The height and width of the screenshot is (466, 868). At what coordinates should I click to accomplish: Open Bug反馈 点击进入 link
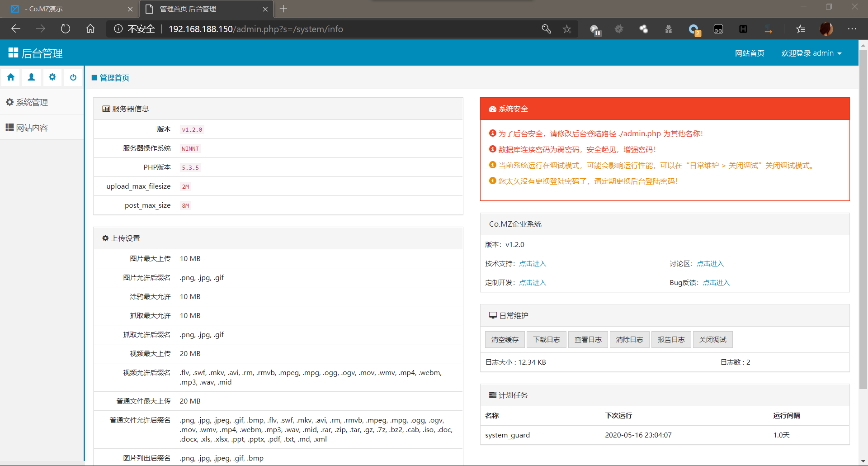(716, 283)
